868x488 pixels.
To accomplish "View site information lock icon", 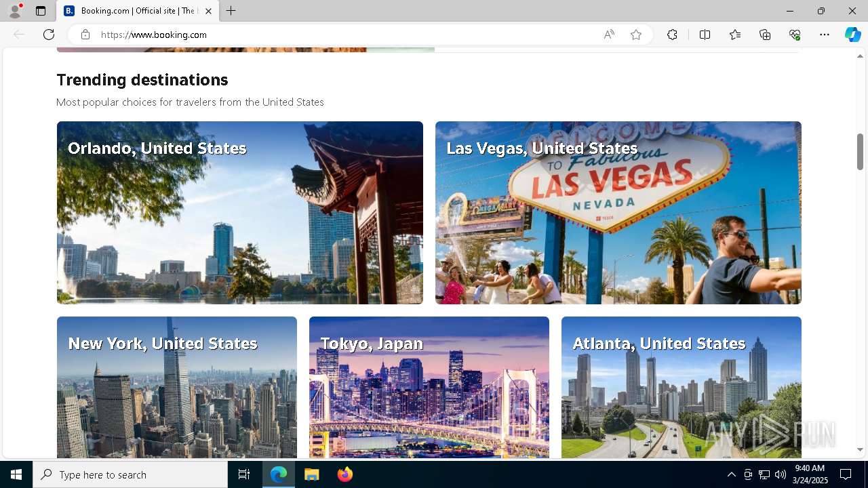I will (x=85, y=35).
